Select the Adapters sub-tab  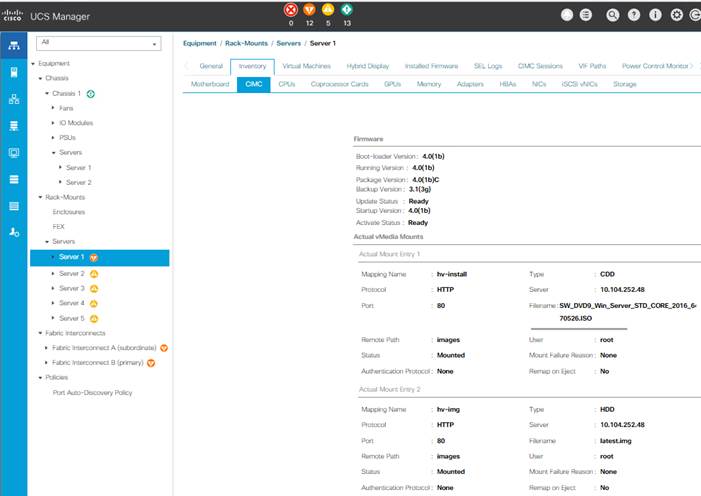(470, 84)
